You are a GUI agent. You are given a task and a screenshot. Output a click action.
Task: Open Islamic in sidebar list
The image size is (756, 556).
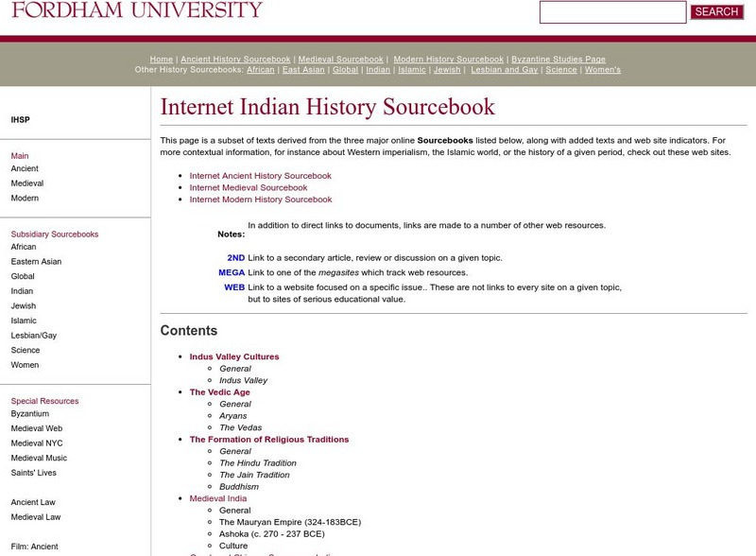point(24,321)
